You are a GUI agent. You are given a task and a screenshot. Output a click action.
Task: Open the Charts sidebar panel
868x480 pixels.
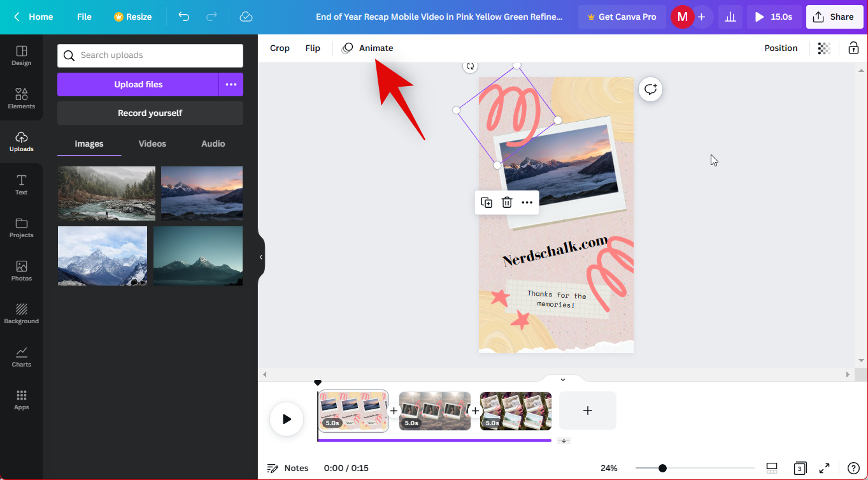pyautogui.click(x=21, y=357)
